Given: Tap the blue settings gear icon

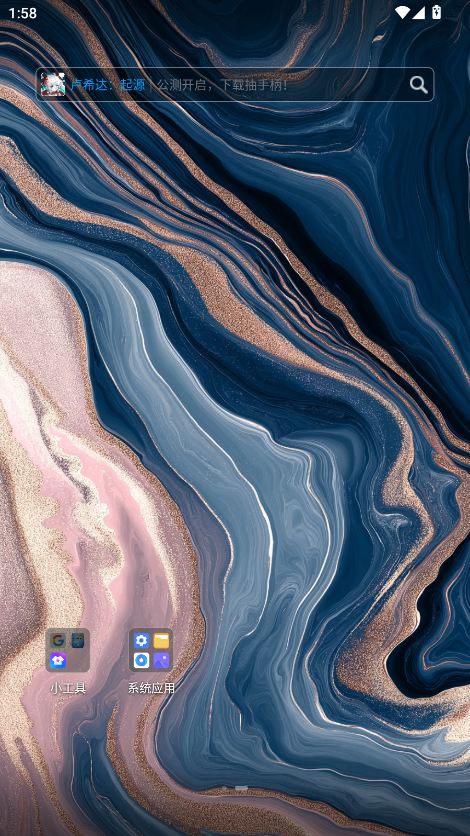Looking at the screenshot, I should coord(141,640).
